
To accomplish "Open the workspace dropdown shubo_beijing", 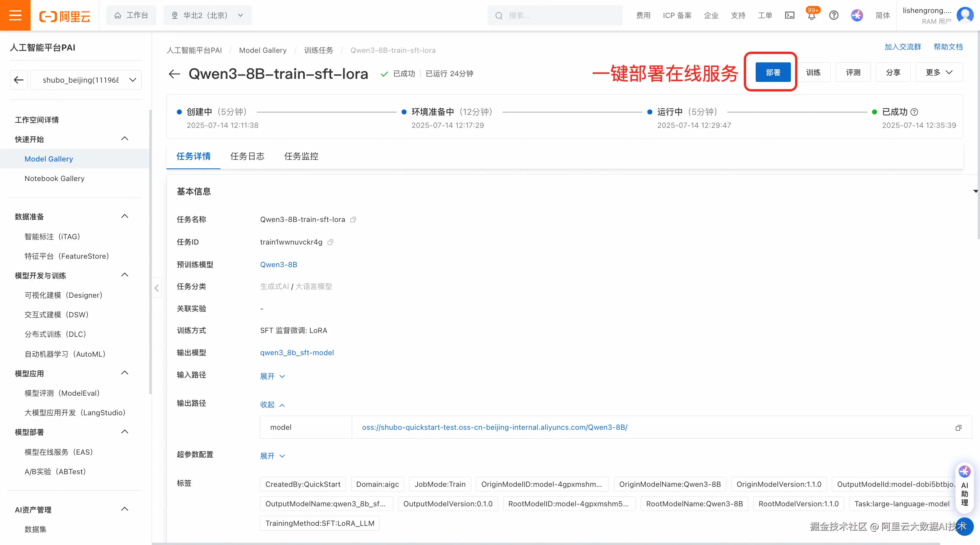I will click(86, 80).
